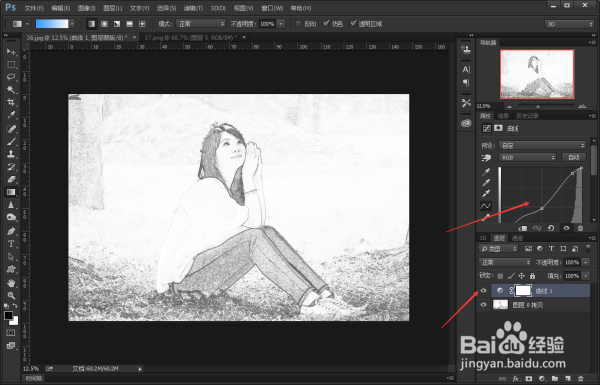The width and height of the screenshot is (600, 385).
Task: Select the Hand tool
Action: tap(11, 283)
